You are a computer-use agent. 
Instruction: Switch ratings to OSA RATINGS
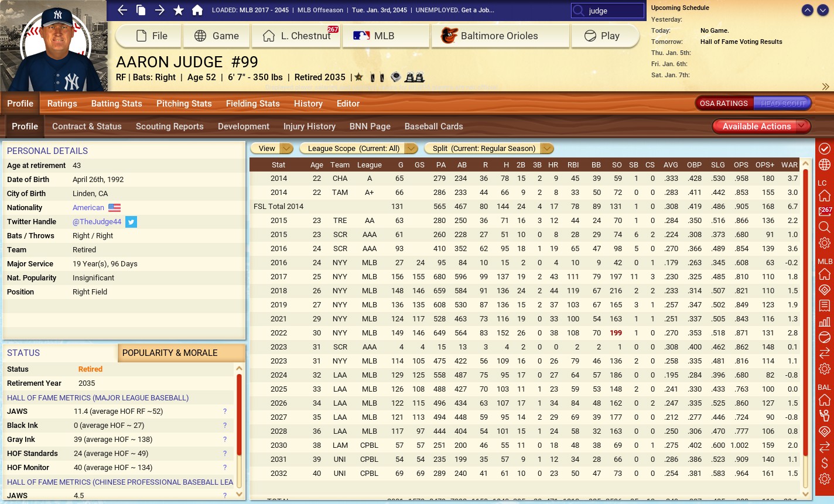723,104
